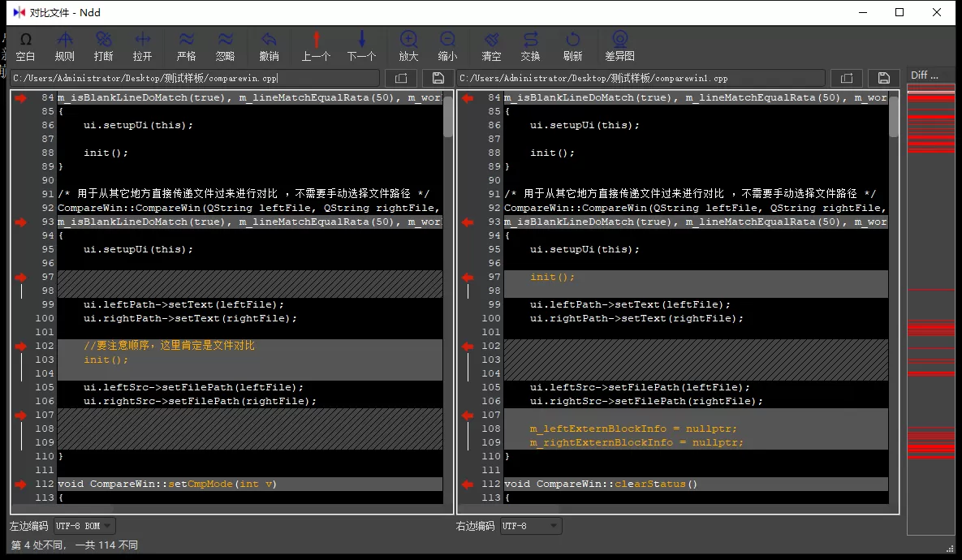Image resolution: width=962 pixels, height=560 pixels.
Task: Open the right 编码 UTF-8 dropdown
Action: (531, 525)
